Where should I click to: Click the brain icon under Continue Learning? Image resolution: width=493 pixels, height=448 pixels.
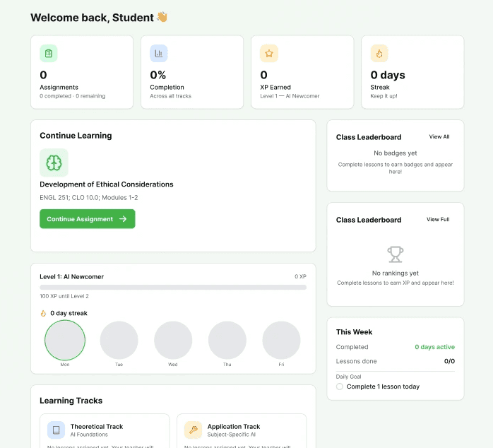pyautogui.click(x=54, y=163)
